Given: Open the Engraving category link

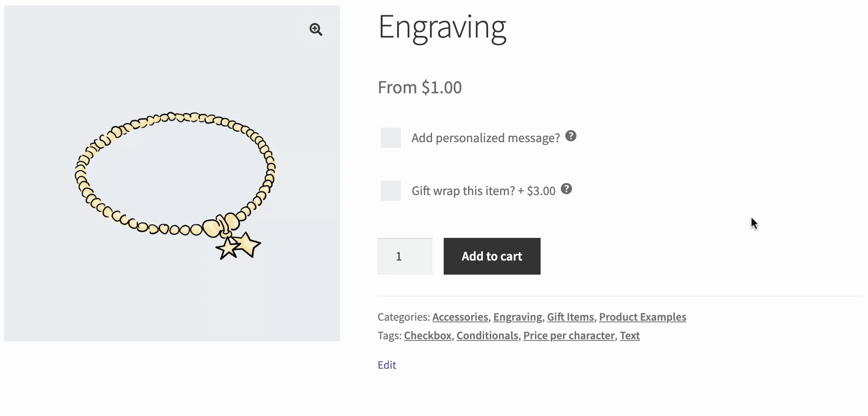Looking at the screenshot, I should coord(517,317).
